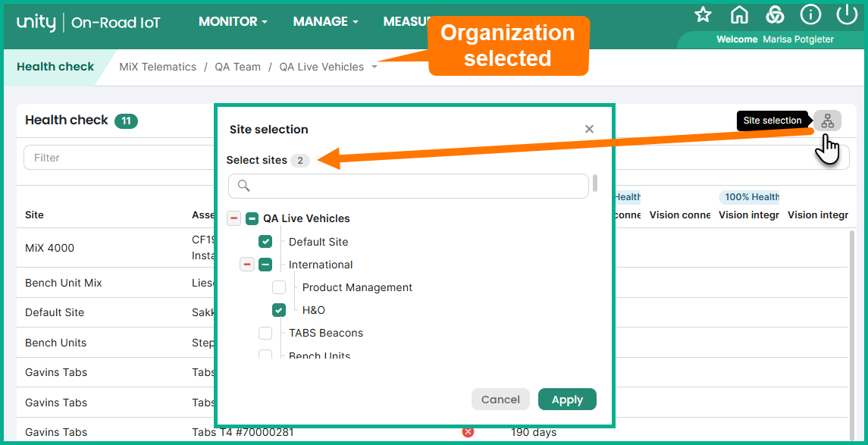Collapse the QA Live Vehicles tree node

click(x=233, y=218)
